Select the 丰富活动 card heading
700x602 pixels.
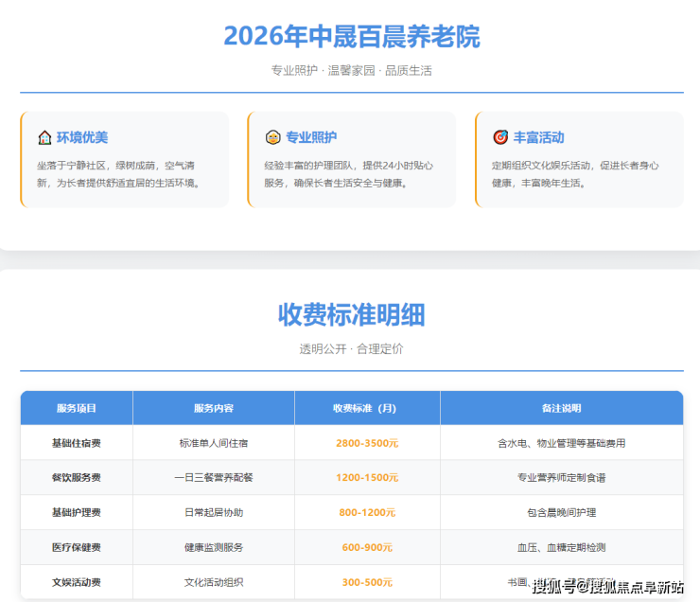pos(538,137)
